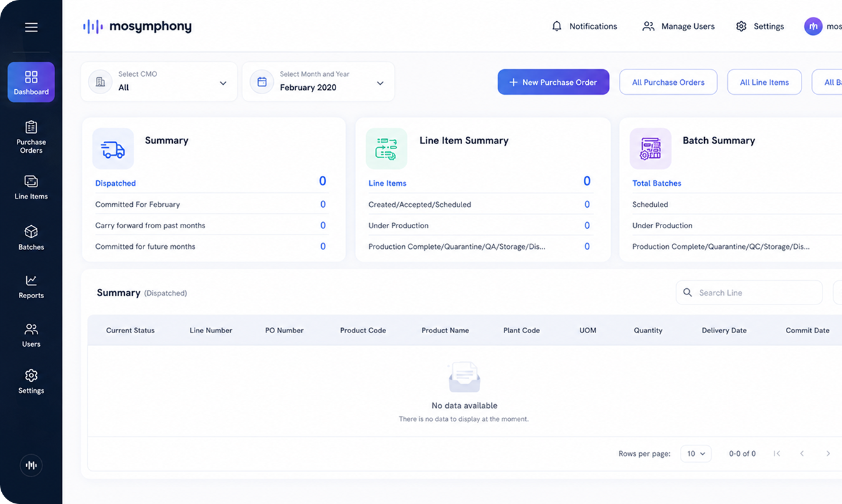842x504 pixels.
Task: Click All Line Items button
Action: tap(764, 82)
